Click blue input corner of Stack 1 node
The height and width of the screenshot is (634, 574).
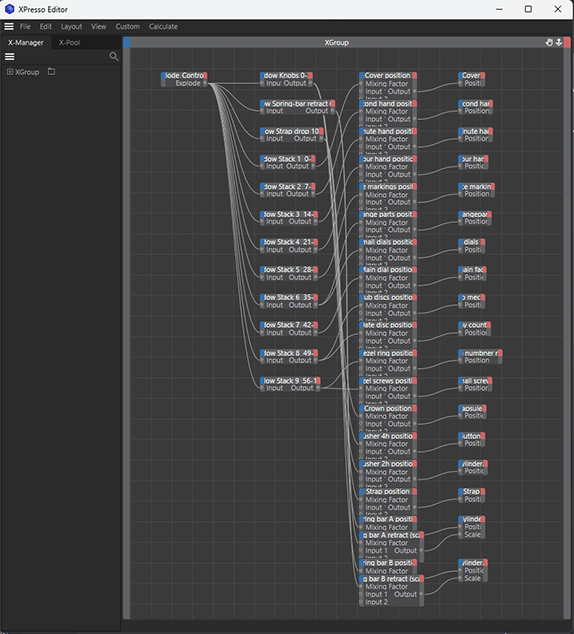point(262,159)
